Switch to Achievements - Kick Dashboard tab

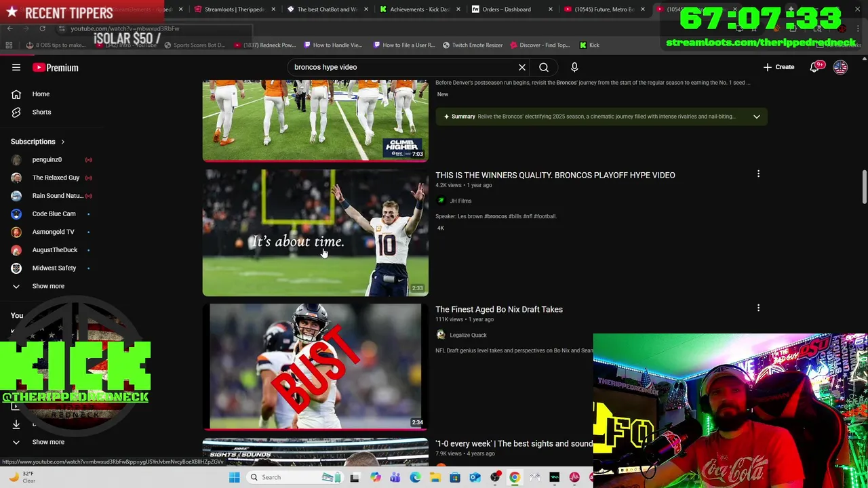(x=420, y=9)
